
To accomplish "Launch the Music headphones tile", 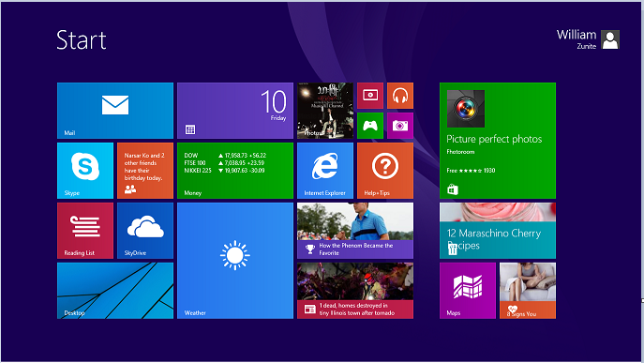I will (x=400, y=96).
